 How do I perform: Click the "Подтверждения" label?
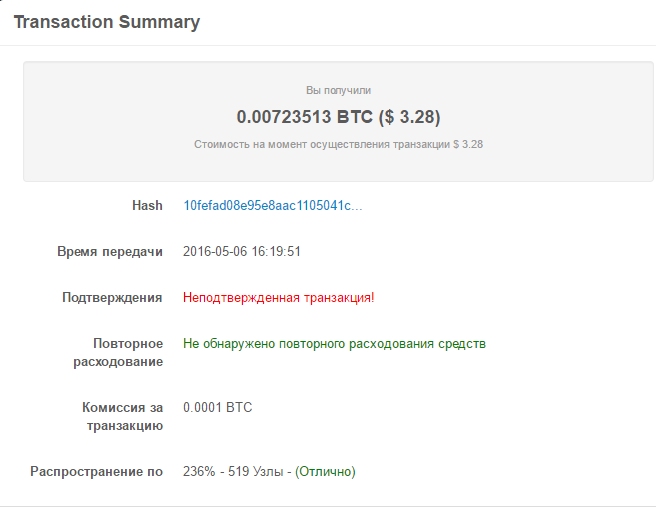click(112, 297)
